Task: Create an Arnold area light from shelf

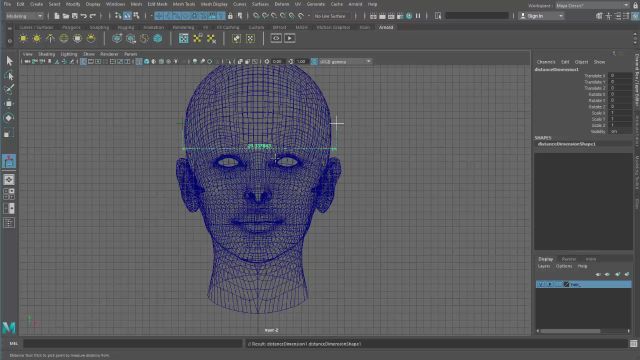Action: 23,38
